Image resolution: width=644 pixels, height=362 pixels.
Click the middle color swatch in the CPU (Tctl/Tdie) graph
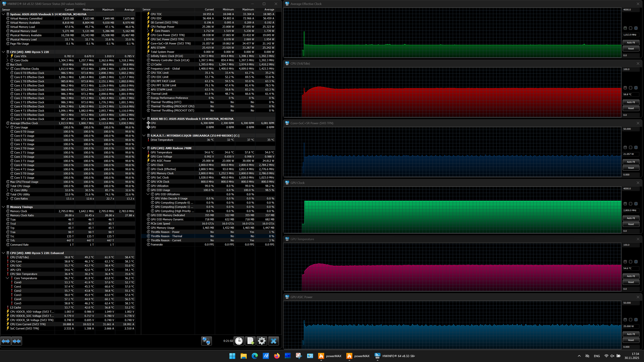pos(630,88)
